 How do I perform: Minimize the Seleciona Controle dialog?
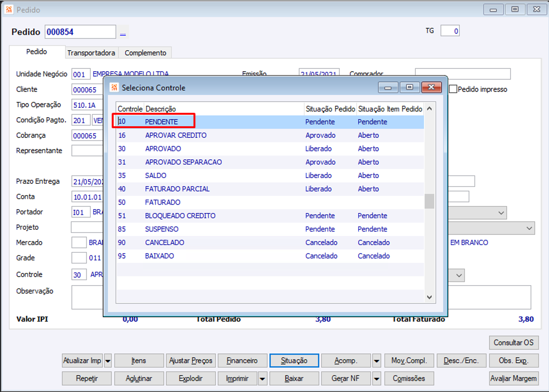(x=388, y=87)
